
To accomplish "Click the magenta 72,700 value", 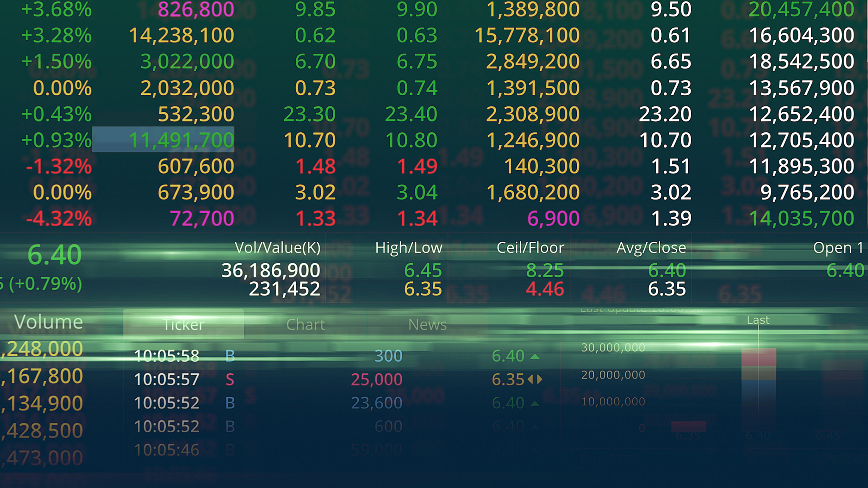I will (202, 219).
